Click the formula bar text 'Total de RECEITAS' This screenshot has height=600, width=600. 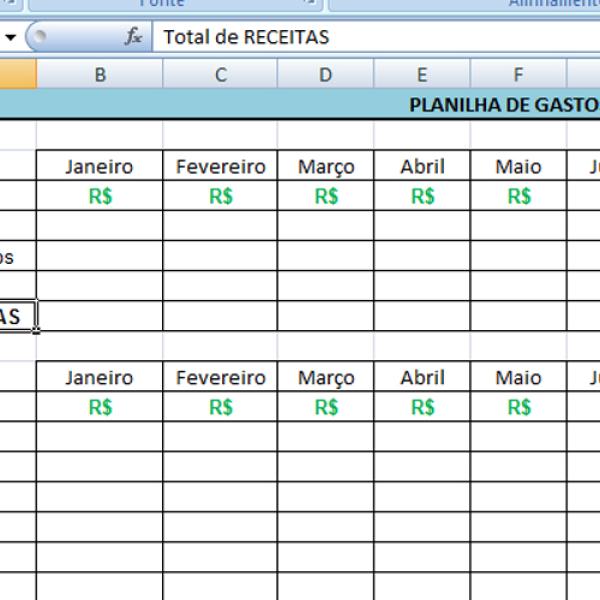tap(246, 37)
